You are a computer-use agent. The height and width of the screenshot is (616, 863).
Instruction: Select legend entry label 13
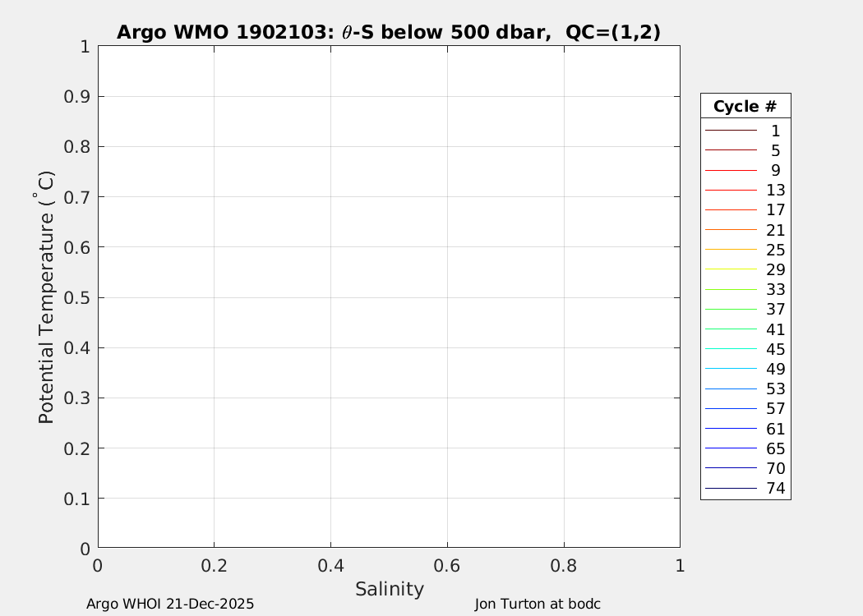tap(775, 191)
